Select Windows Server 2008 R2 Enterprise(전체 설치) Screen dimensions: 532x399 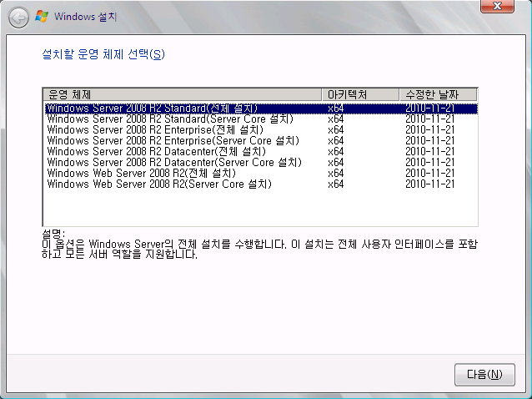point(261,130)
